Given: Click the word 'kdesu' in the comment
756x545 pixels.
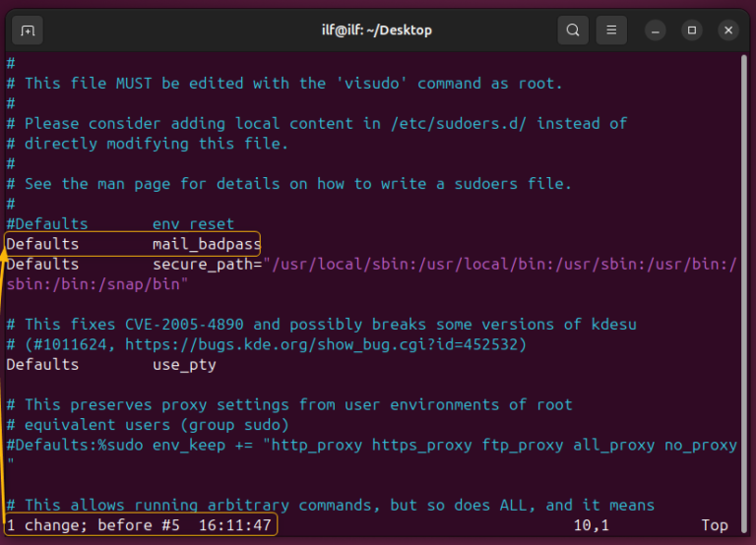Looking at the screenshot, I should tap(614, 325).
